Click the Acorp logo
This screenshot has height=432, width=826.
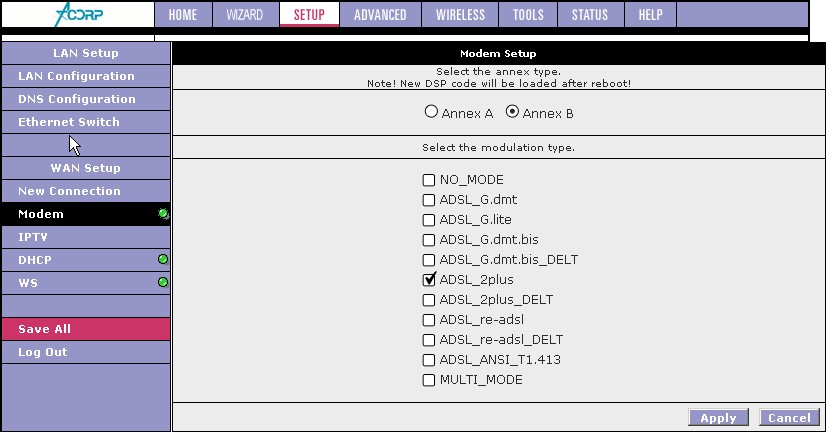(79, 14)
